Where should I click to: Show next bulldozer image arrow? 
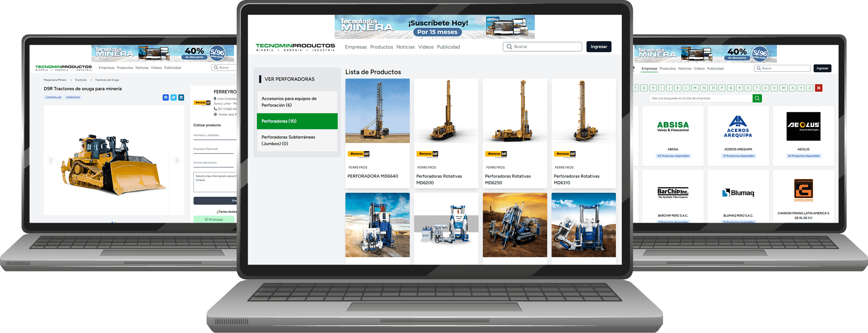[x=177, y=160]
